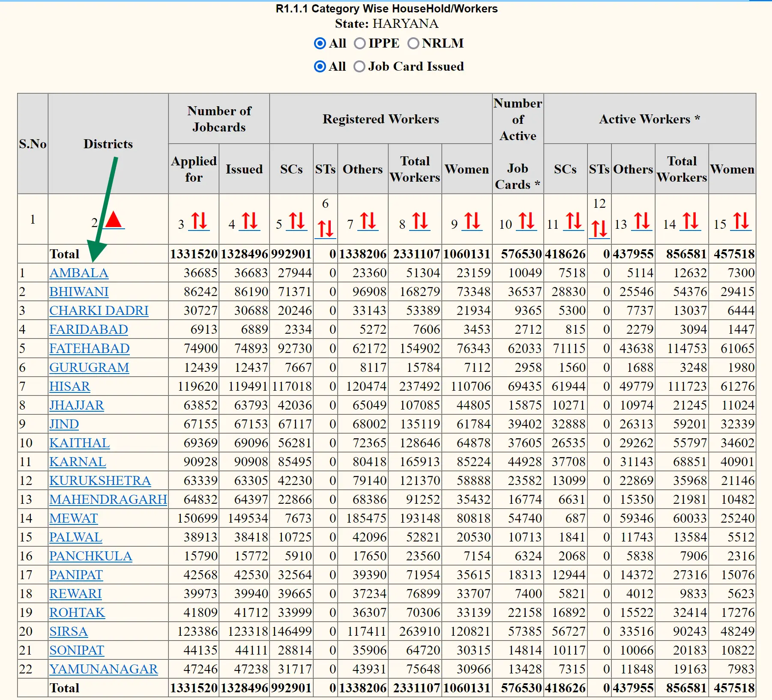Sort column 3 Applied for arrows
Viewport: 772px width, 700px height.
[x=199, y=221]
